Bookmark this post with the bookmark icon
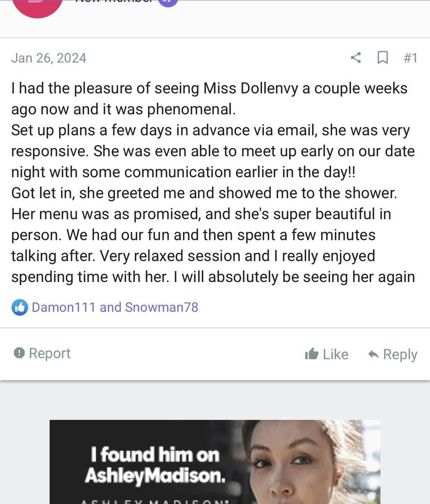The width and height of the screenshot is (430, 504). coord(383,58)
